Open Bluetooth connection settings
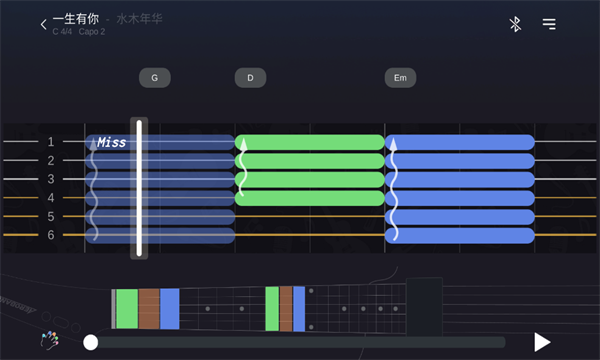600x360 pixels. pos(515,24)
